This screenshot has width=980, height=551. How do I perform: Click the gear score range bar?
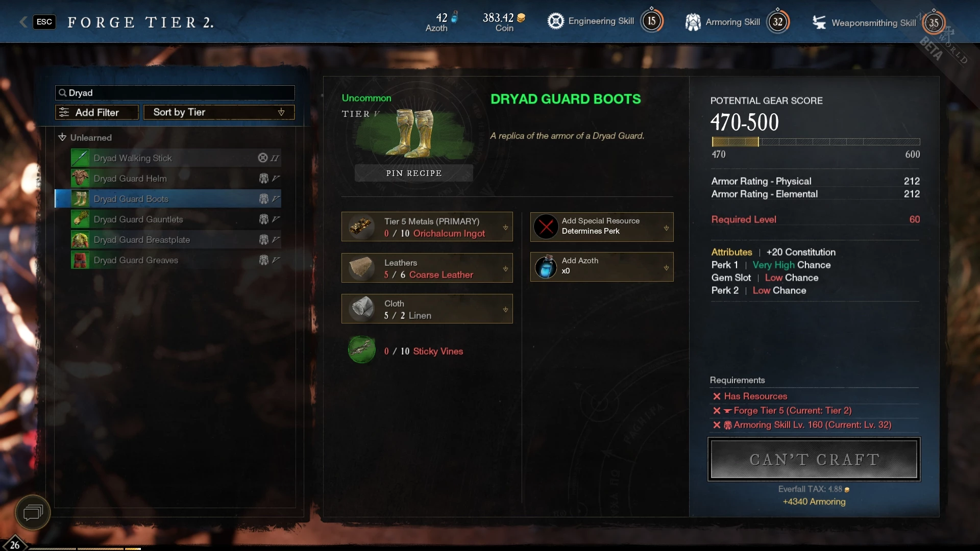coord(816,142)
